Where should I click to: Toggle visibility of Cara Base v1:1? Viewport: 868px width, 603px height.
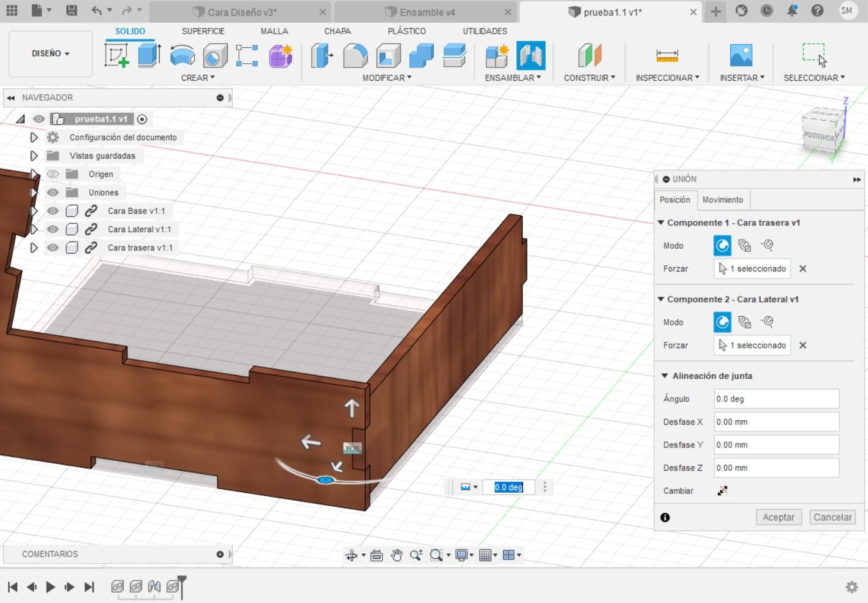pos(53,211)
